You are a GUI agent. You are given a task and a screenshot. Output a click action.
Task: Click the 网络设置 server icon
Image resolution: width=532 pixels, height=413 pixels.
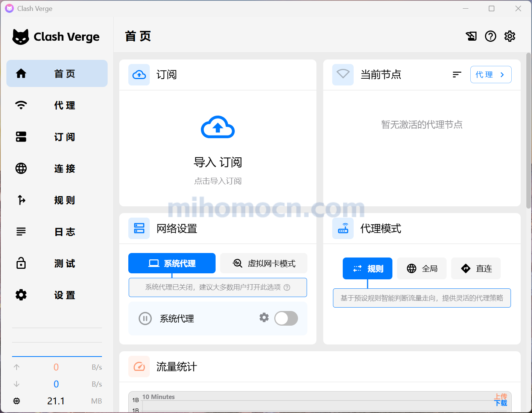[x=139, y=229]
